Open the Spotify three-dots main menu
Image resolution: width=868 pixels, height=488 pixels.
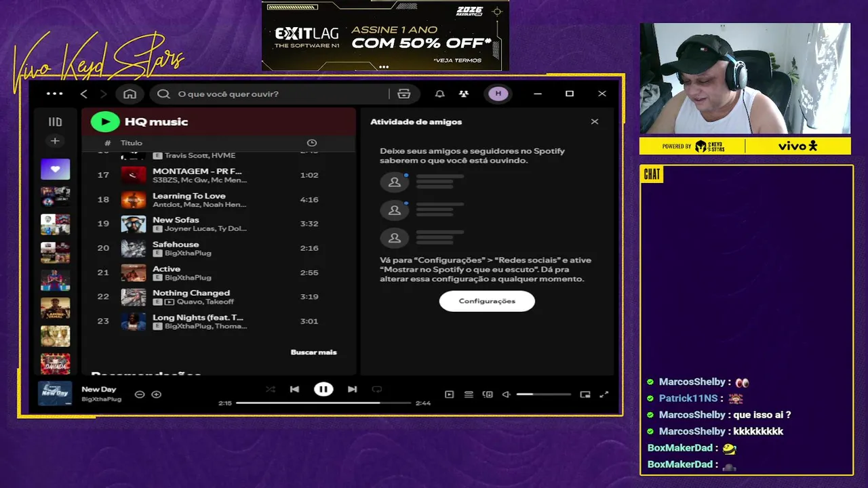(x=54, y=94)
